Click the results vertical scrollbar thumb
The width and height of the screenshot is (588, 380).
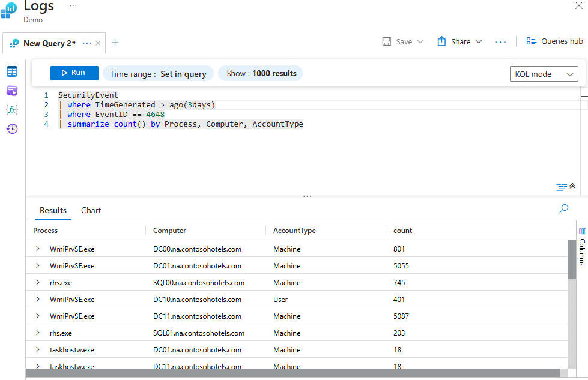click(572, 259)
